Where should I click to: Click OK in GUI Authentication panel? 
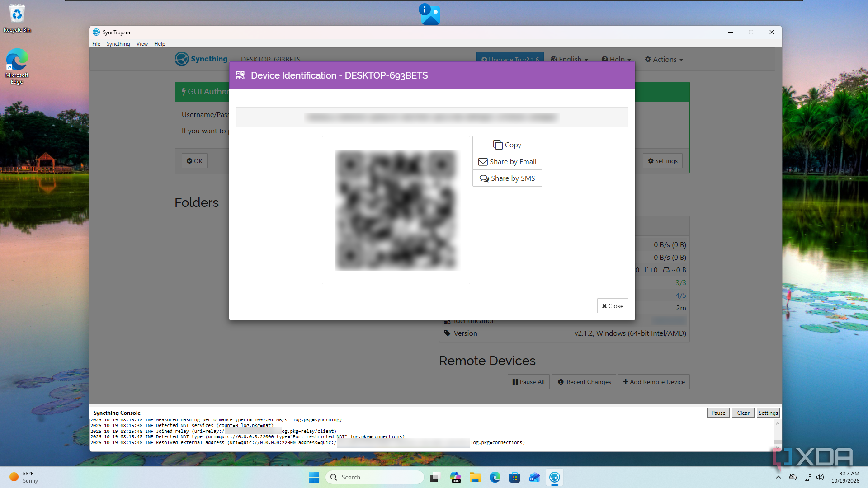click(194, 160)
